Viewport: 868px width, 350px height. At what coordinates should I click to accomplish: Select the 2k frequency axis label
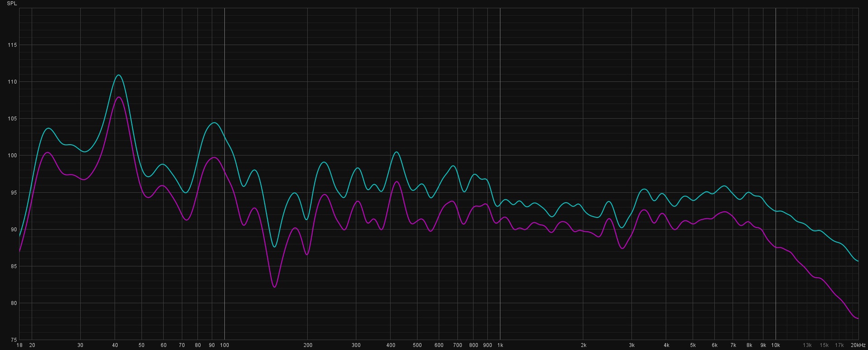coord(583,345)
